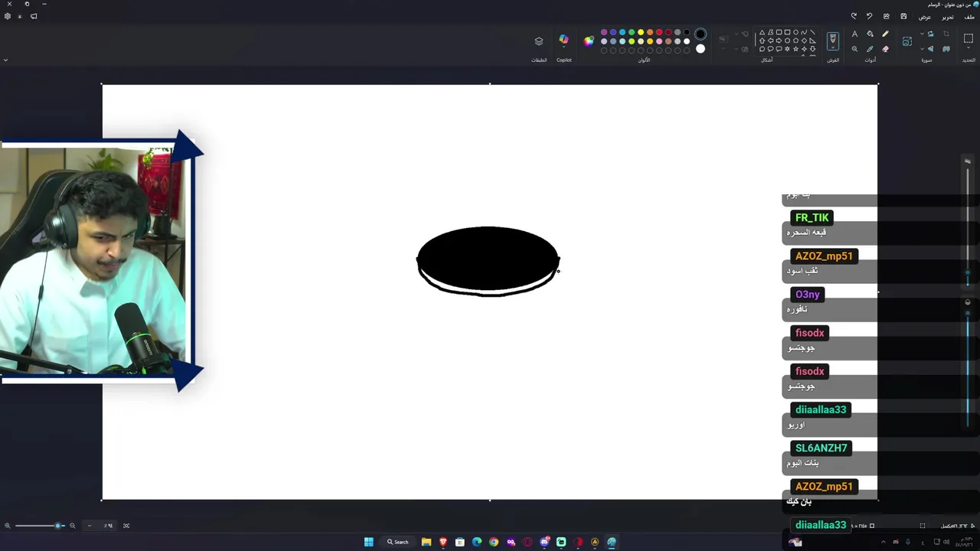Open Discord from the taskbar

tap(544, 542)
